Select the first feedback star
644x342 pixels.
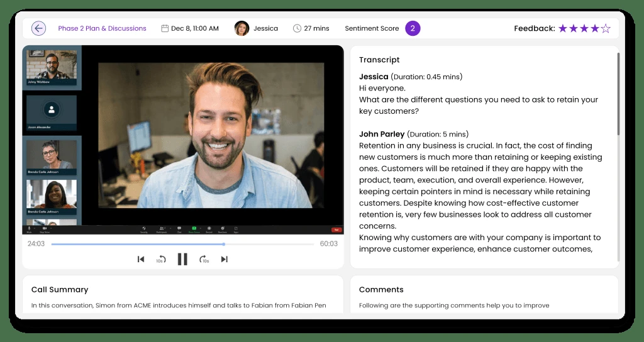(x=563, y=28)
